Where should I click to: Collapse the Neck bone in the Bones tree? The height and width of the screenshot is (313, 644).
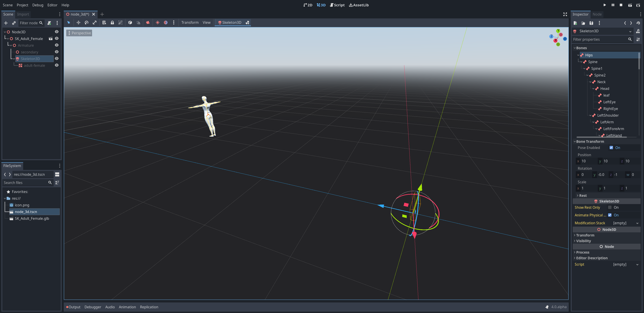pyautogui.click(x=591, y=82)
